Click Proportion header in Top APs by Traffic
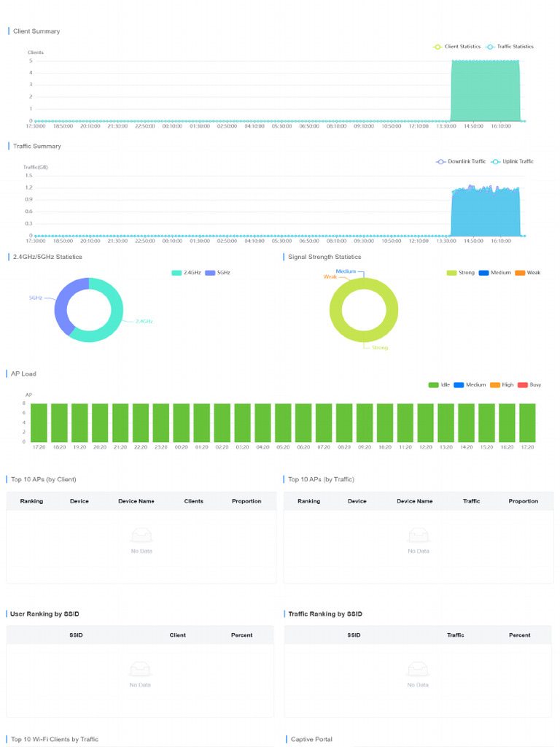This screenshot has height=747, width=560. pos(524,501)
